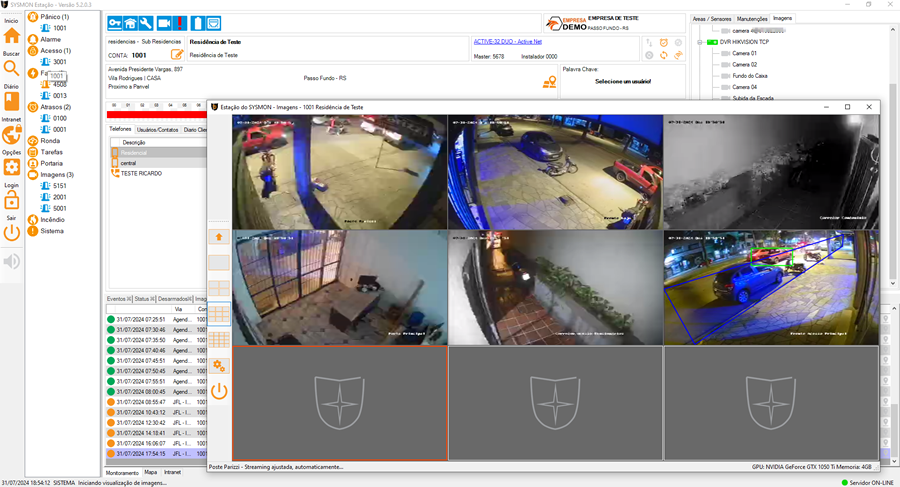The image size is (900, 487).
Task: Select the Imagens (3) tree group
Action: [x=56, y=174]
